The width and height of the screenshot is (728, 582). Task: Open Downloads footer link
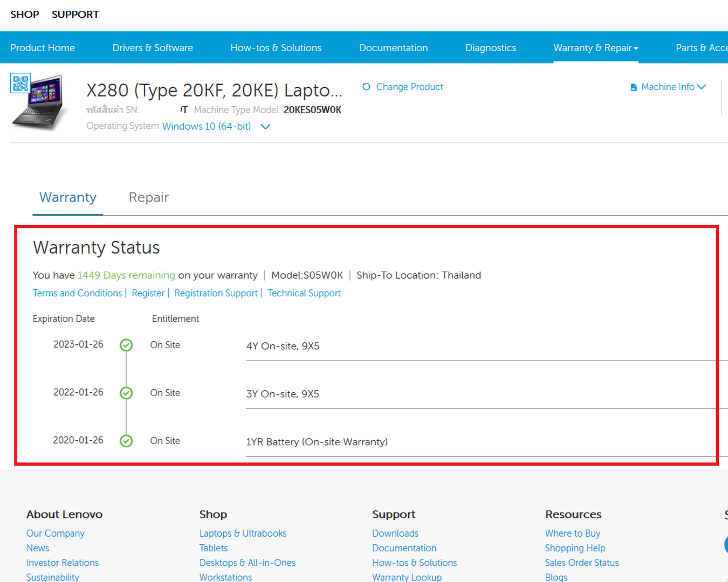395,533
